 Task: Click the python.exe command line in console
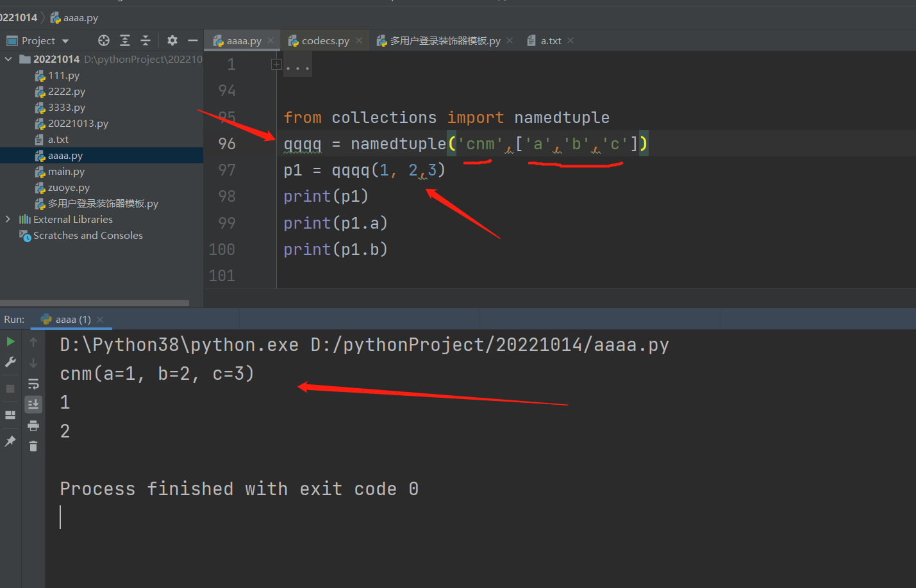(364, 345)
